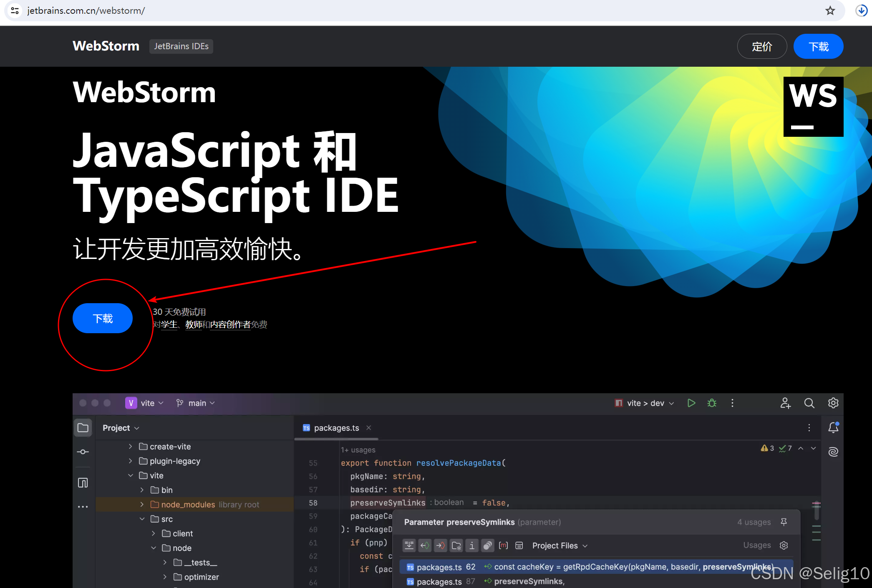This screenshot has height=588, width=872.
Task: Bookmark this page via the star icon
Action: 830,10
